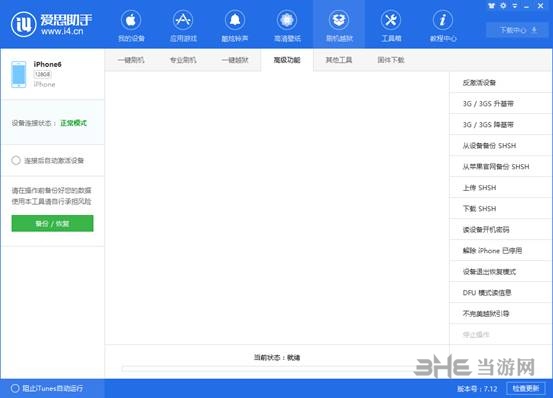
Task: Click www.i4.cn website text
Action: 62,31
